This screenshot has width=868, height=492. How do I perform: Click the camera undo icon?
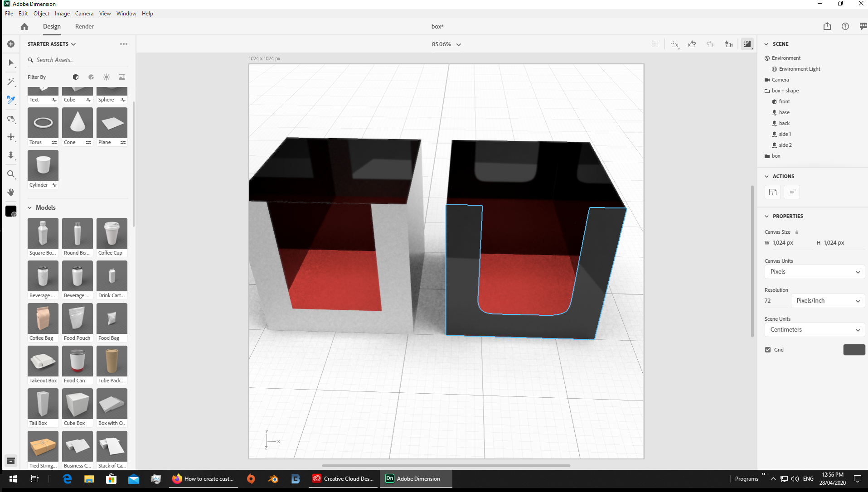[x=692, y=44]
